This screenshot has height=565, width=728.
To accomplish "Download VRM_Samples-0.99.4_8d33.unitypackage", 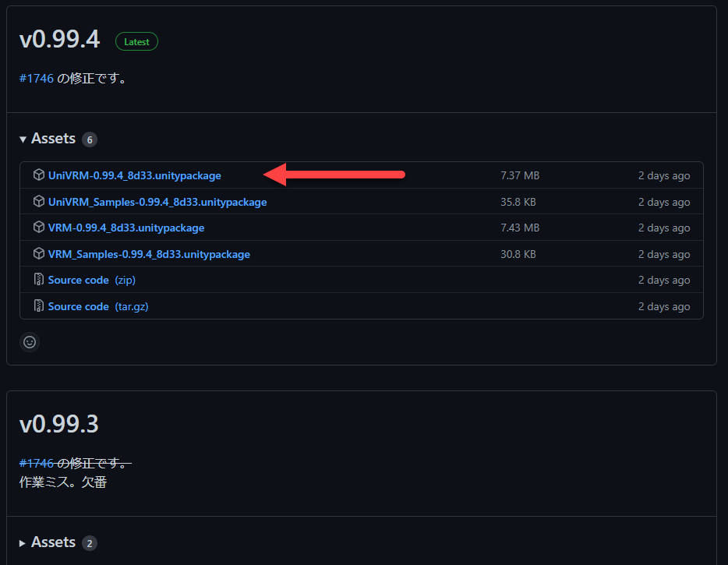I will click(149, 254).
